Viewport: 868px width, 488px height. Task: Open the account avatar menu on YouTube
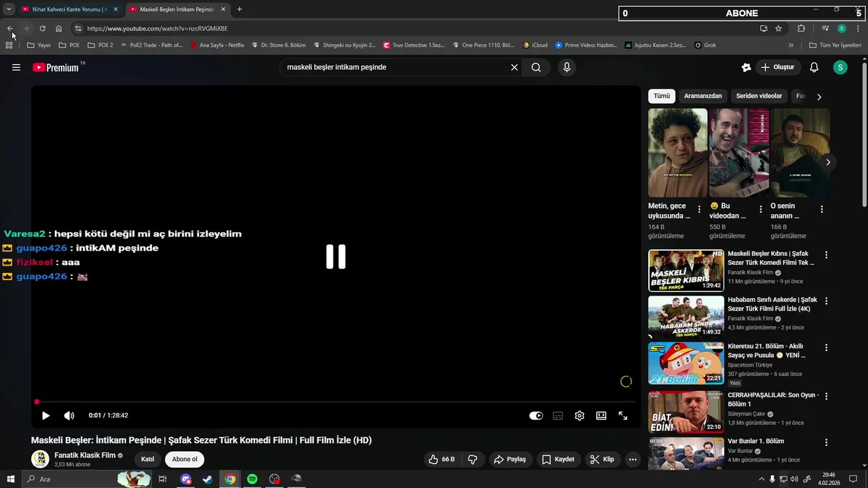click(840, 67)
